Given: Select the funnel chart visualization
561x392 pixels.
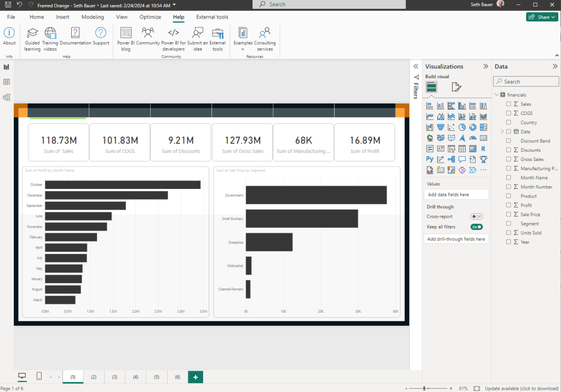Looking at the screenshot, I should click(440, 128).
